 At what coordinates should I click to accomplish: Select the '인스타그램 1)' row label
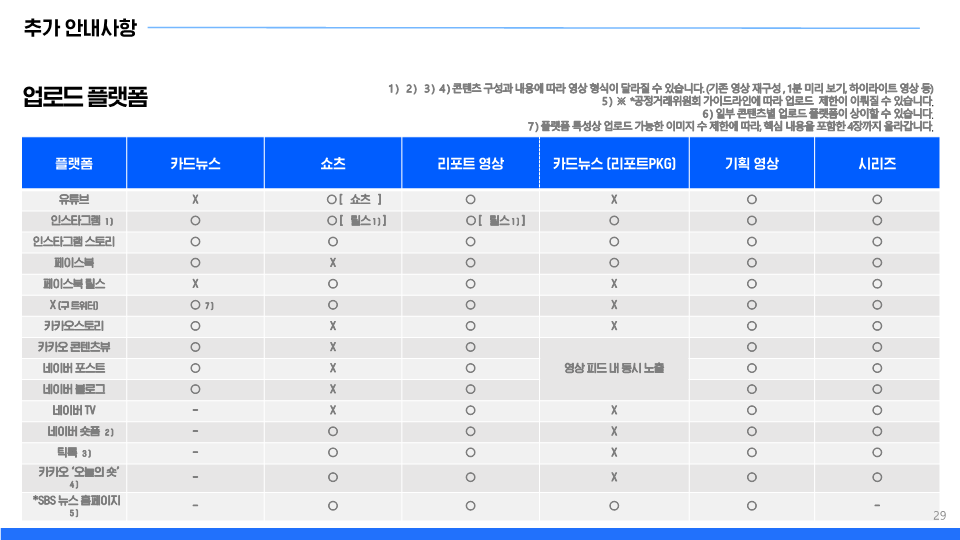pyautogui.click(x=81, y=220)
